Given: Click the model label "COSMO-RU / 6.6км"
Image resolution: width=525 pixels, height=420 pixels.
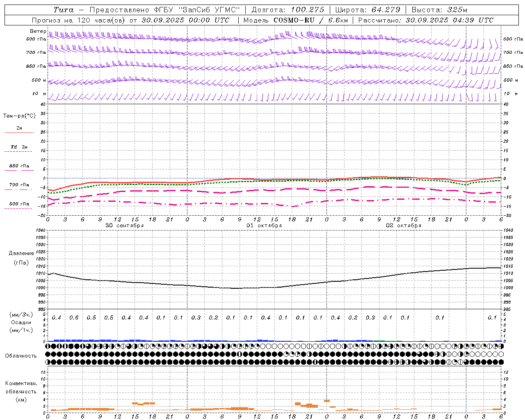Looking at the screenshot, I should point(310,20).
